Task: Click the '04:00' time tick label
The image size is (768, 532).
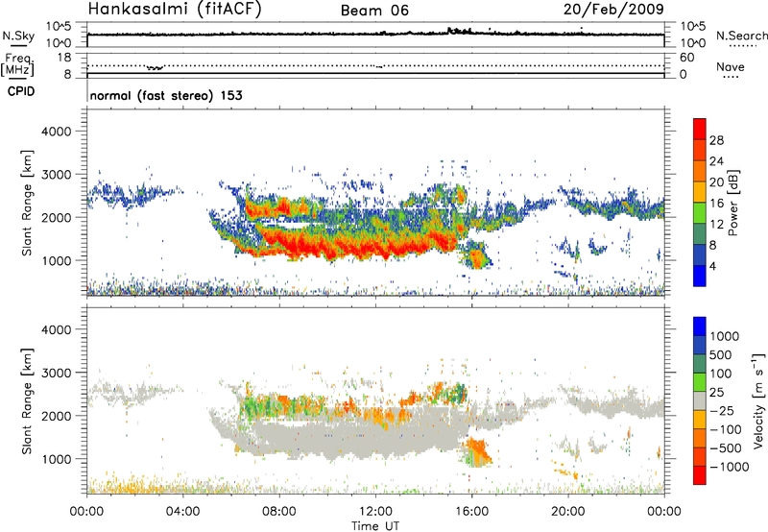Action: pyautogui.click(x=182, y=512)
